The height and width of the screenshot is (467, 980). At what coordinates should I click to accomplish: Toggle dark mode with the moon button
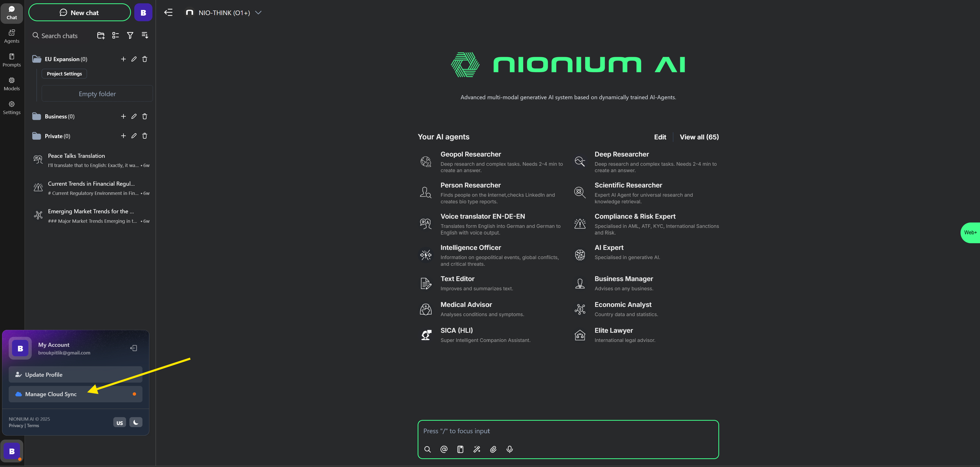pyautogui.click(x=136, y=422)
